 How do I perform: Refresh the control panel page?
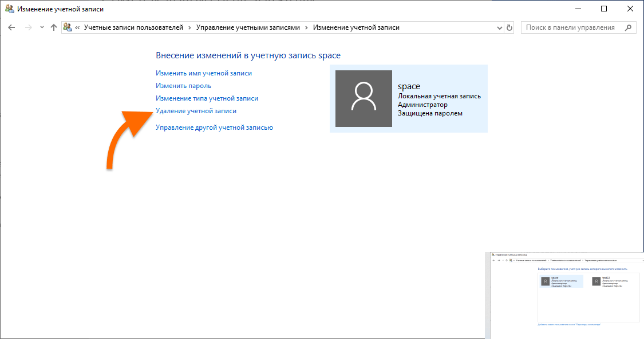click(509, 28)
